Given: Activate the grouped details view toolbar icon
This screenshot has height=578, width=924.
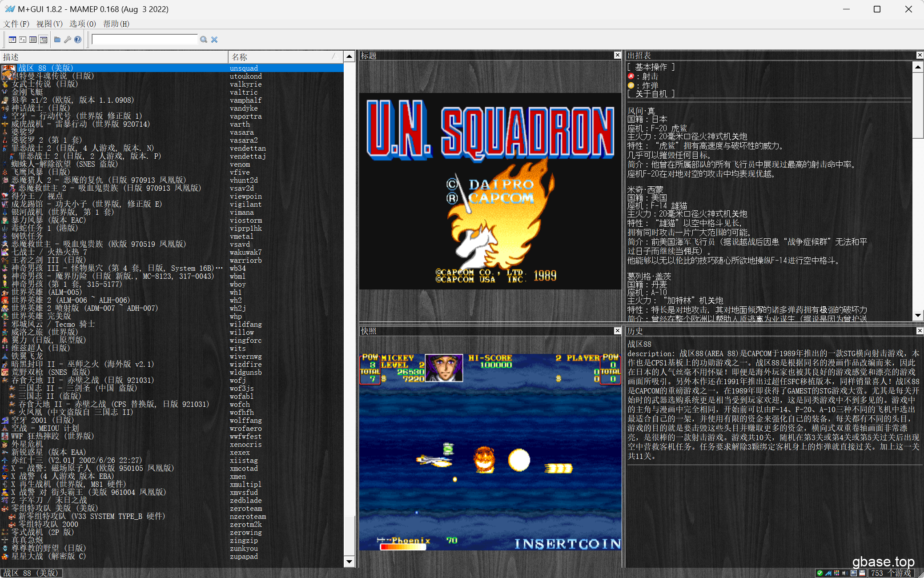Looking at the screenshot, I should 44,40.
